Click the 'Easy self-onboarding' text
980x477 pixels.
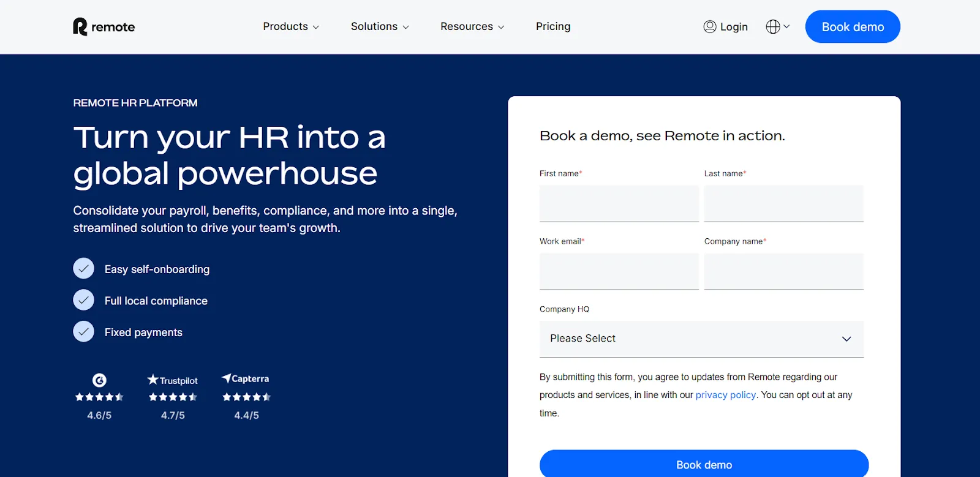[x=157, y=269]
